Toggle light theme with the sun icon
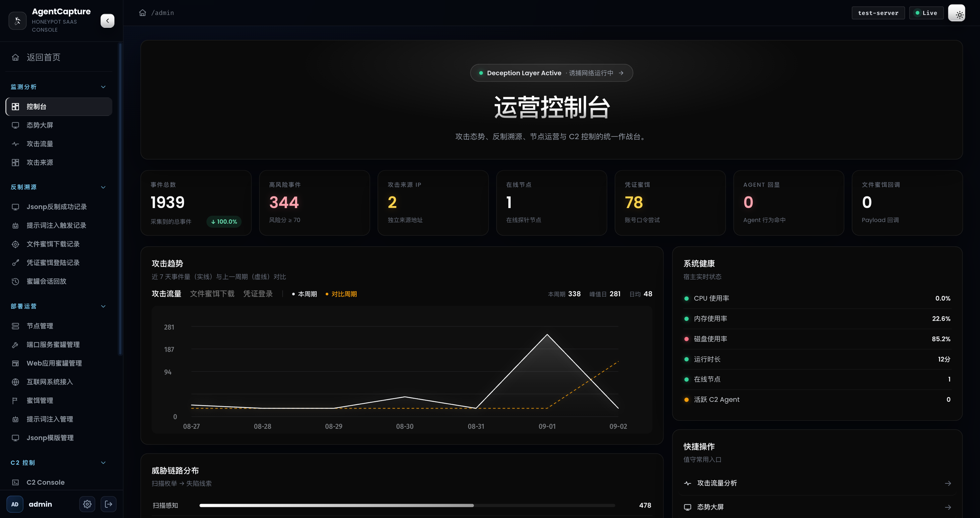Image resolution: width=980 pixels, height=518 pixels. [x=956, y=13]
